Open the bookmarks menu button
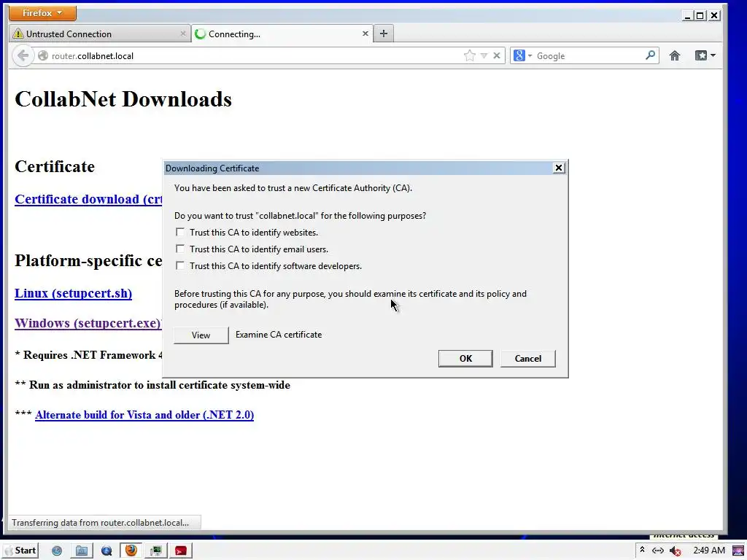 705,55
